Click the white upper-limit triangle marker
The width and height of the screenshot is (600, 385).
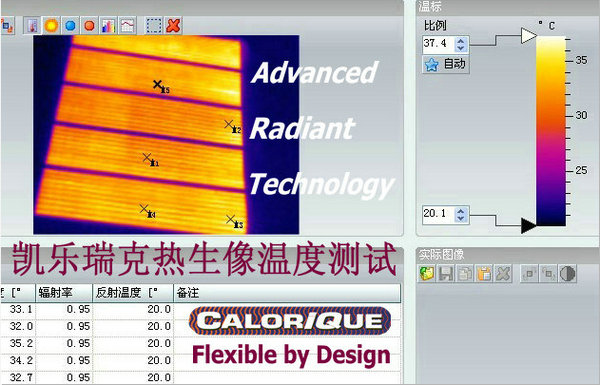(529, 36)
